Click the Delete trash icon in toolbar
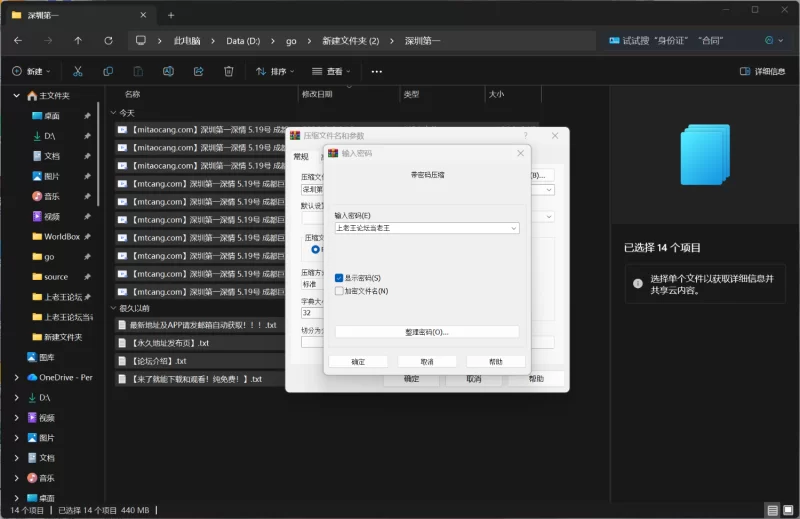Image resolution: width=800 pixels, height=519 pixels. click(x=229, y=71)
